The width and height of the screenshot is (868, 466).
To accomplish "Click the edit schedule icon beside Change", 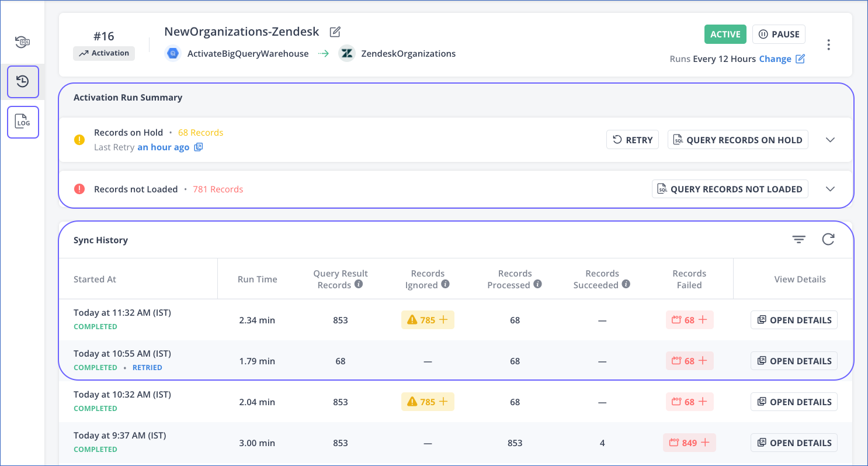I will (800, 59).
